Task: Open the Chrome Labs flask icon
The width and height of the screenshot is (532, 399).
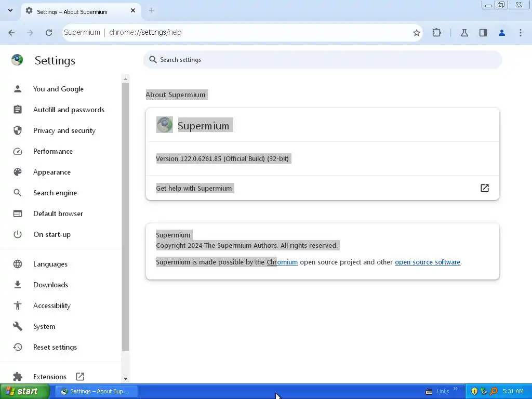Action: [464, 33]
